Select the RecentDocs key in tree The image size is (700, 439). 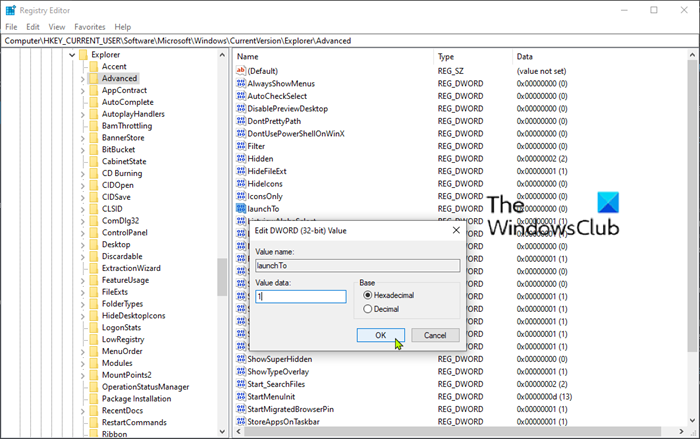click(122, 410)
